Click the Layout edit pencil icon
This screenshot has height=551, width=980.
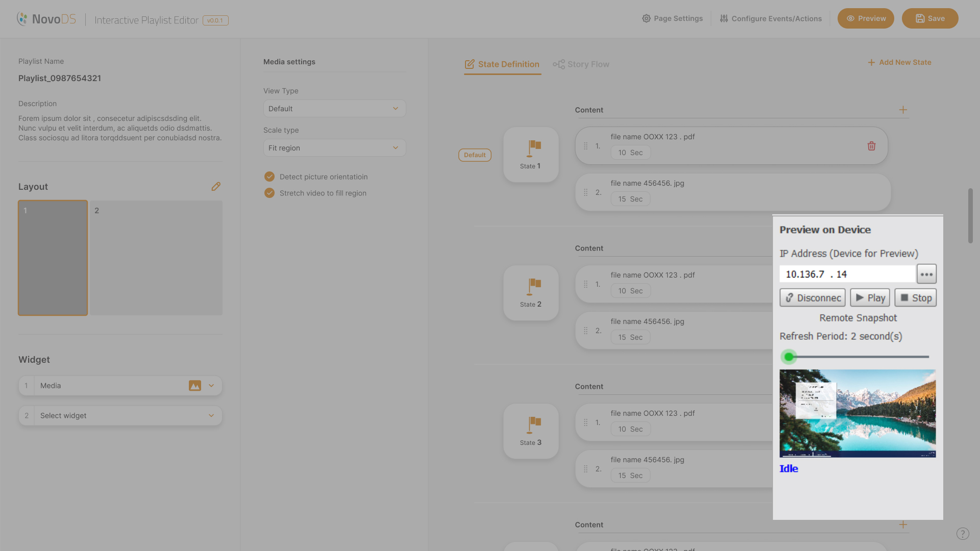coord(216,187)
